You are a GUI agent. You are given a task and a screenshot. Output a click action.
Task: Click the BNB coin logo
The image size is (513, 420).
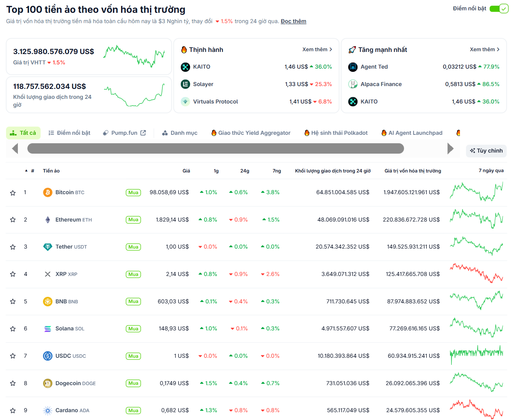[x=48, y=302]
